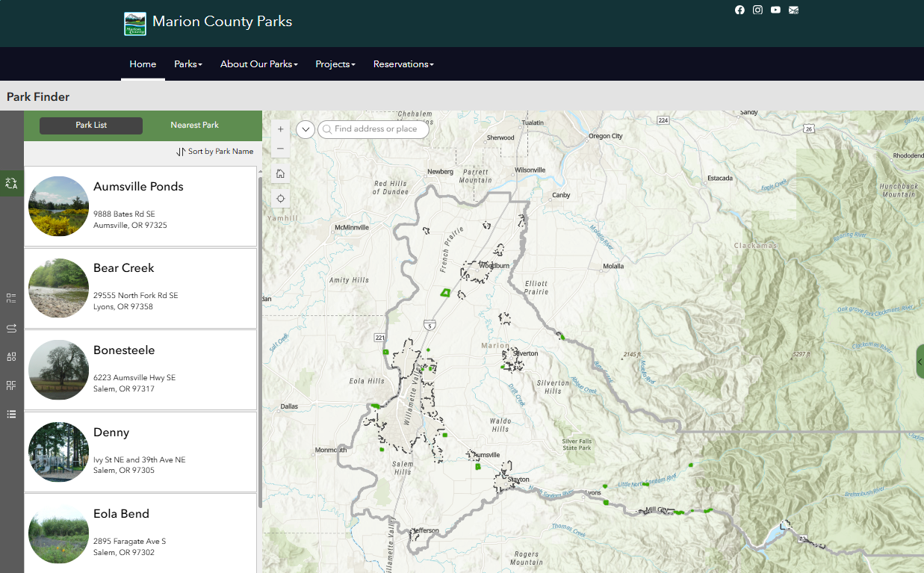Image resolution: width=924 pixels, height=573 pixels.
Task: Click the Silver Falls State Park map label
Action: [577, 444]
